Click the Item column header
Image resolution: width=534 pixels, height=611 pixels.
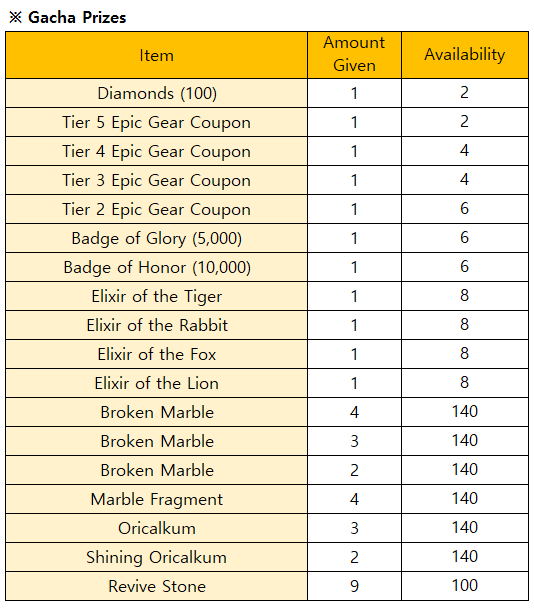(156, 55)
